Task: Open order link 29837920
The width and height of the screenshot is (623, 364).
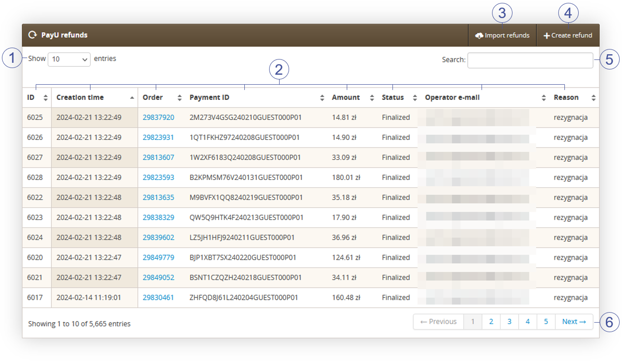Action: (x=159, y=118)
